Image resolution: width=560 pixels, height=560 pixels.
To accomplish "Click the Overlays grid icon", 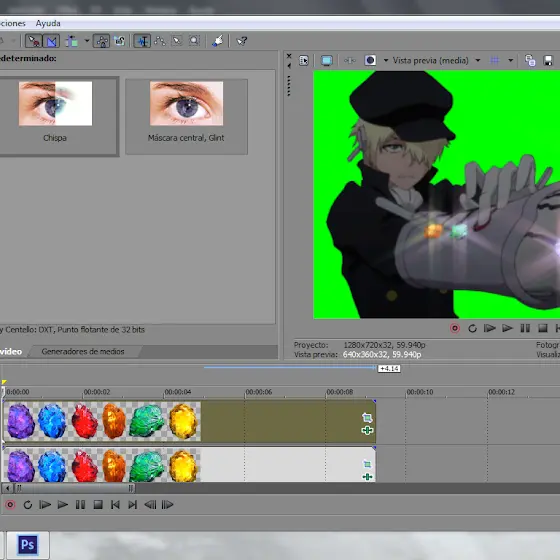I will click(495, 60).
